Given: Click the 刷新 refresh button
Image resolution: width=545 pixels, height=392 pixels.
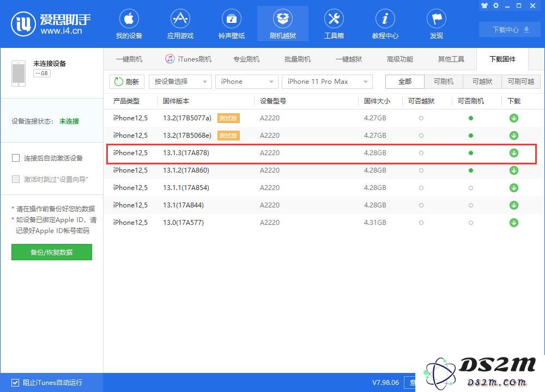Looking at the screenshot, I should (x=127, y=82).
